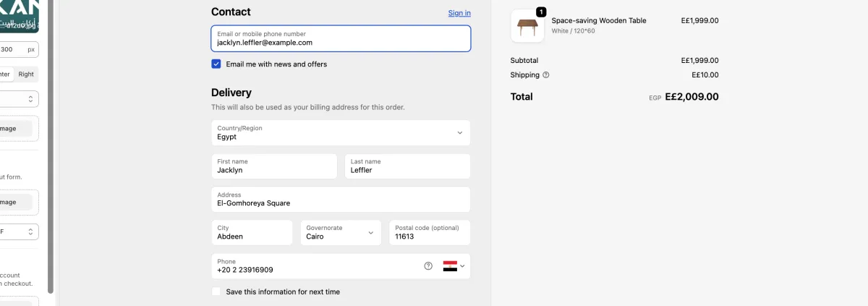868x306 pixels.
Task: Click the phone help question mark icon
Action: pyautogui.click(x=428, y=266)
